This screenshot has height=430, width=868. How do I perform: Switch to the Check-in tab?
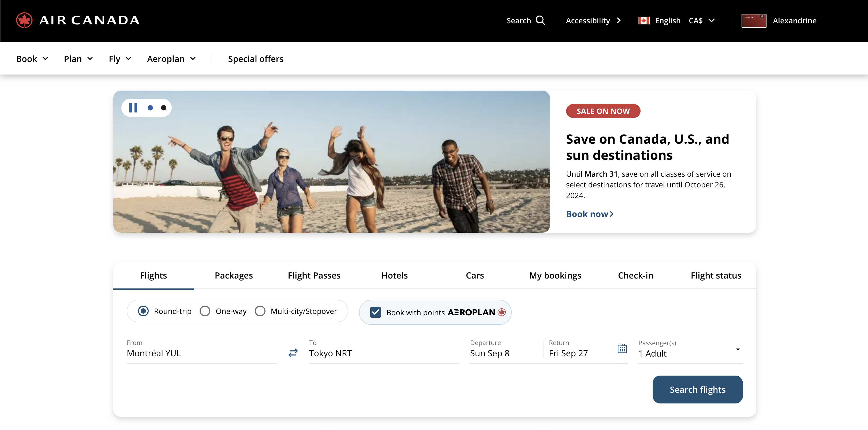click(x=635, y=276)
